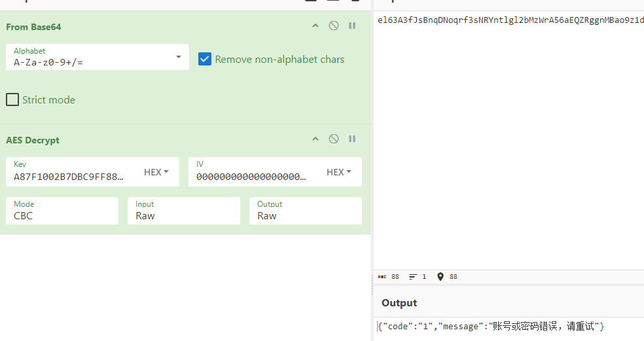This screenshot has width=644, height=341.
Task: Click the character count icon in status bar
Action: [x=382, y=277]
